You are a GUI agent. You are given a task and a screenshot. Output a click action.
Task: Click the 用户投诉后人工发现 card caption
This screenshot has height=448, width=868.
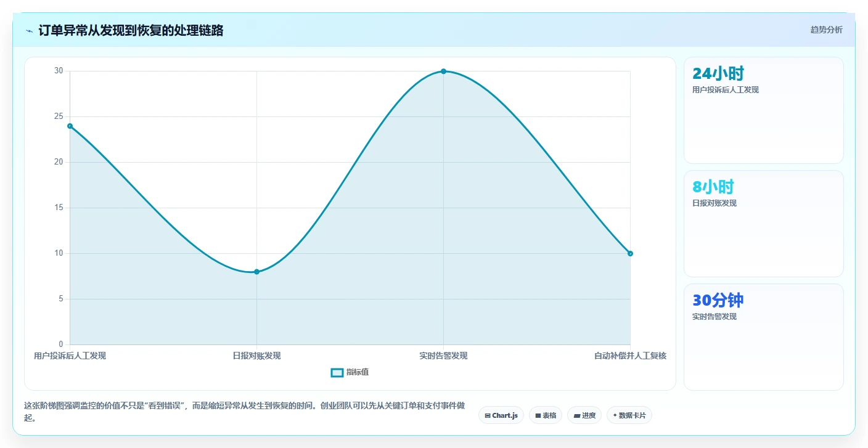pyautogui.click(x=726, y=90)
